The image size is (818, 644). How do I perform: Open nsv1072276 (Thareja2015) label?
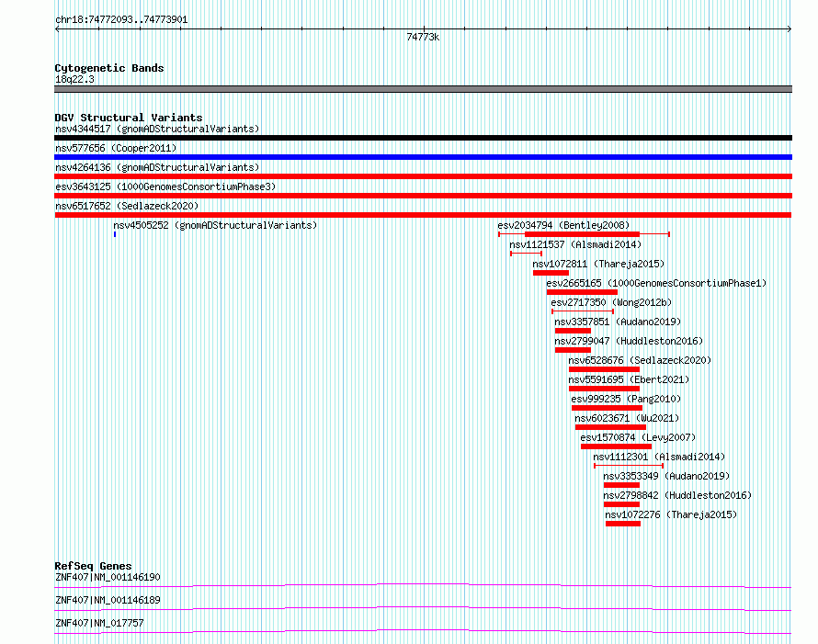click(x=671, y=514)
